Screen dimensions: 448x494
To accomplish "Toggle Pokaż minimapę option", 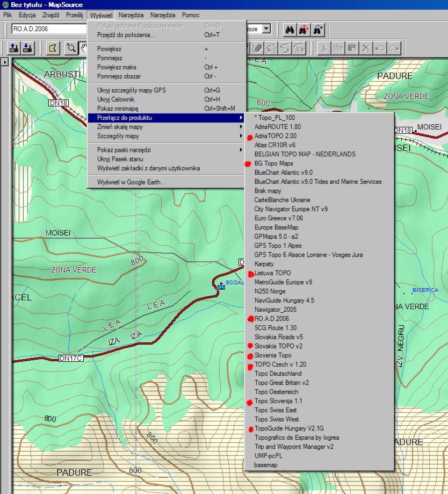I will pos(166,109).
